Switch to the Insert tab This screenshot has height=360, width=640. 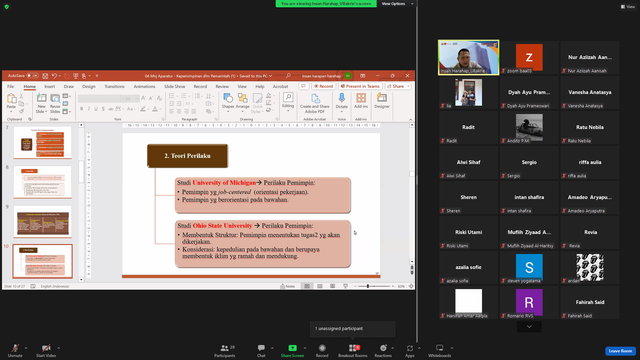pos(49,87)
